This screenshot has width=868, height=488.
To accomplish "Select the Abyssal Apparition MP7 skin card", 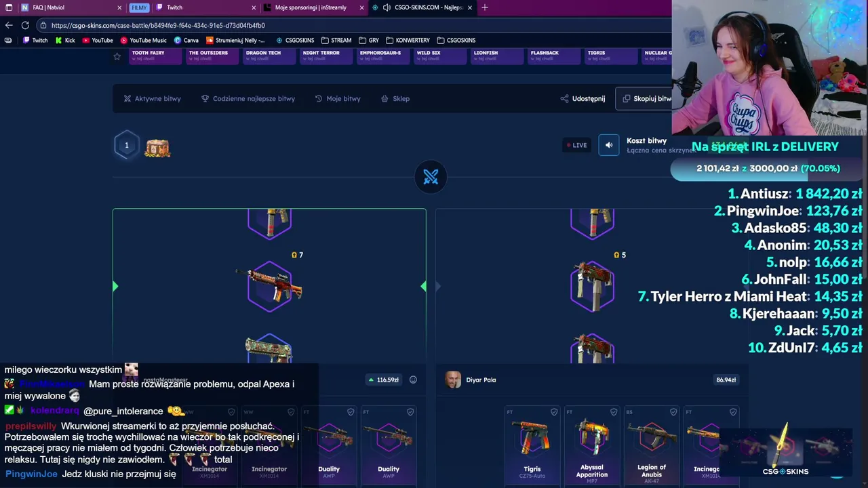I will (592, 445).
